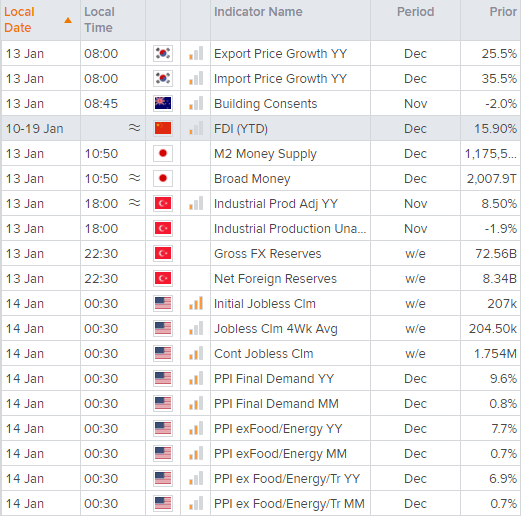521x516 pixels.
Task: Click Turkey flag beside Gross FX Reserves
Action: point(163,253)
